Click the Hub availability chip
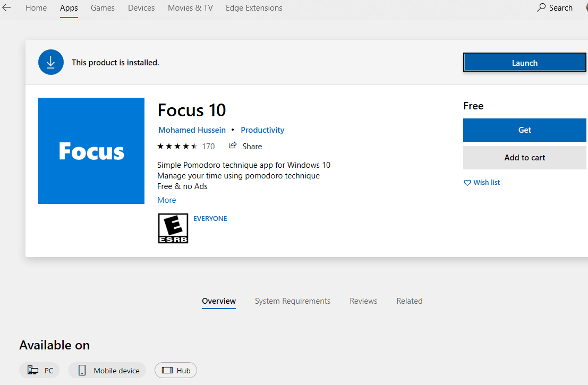The width and height of the screenshot is (588, 385). click(x=176, y=370)
